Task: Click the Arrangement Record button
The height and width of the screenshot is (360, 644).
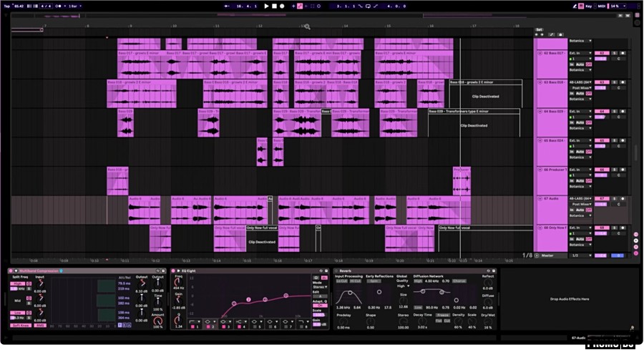Action: [x=281, y=6]
